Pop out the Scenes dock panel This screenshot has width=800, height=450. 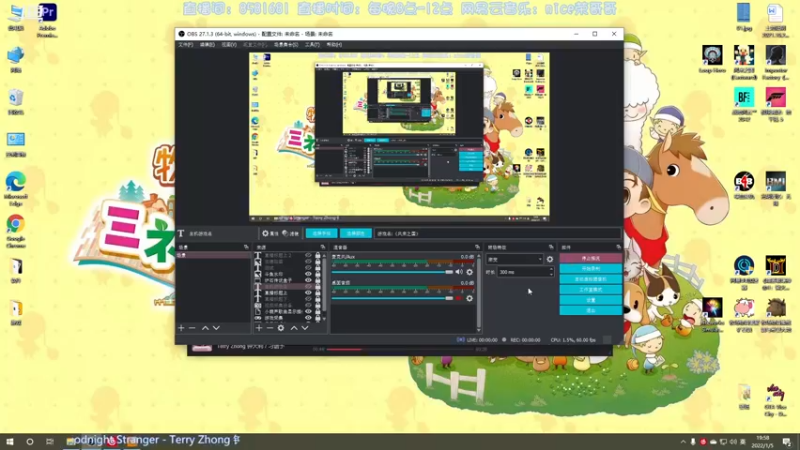[246, 247]
